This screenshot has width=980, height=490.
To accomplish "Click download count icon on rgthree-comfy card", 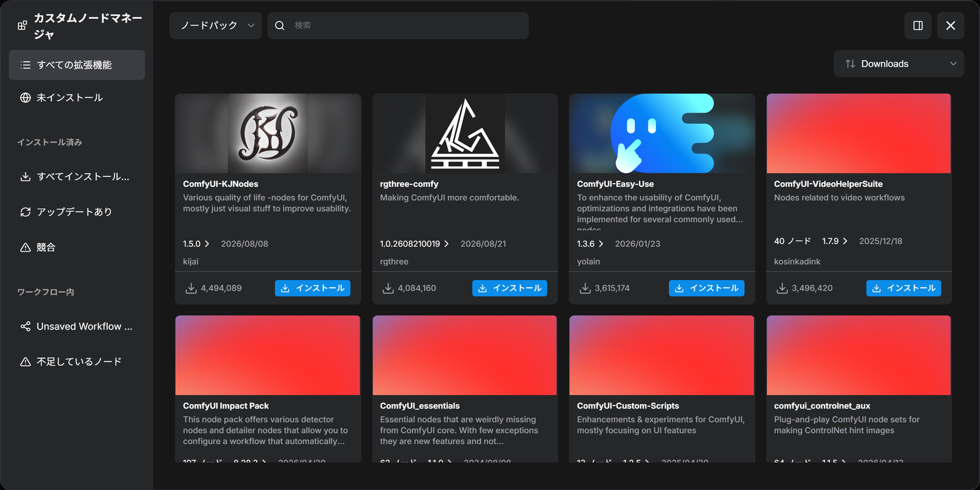I will tap(388, 288).
